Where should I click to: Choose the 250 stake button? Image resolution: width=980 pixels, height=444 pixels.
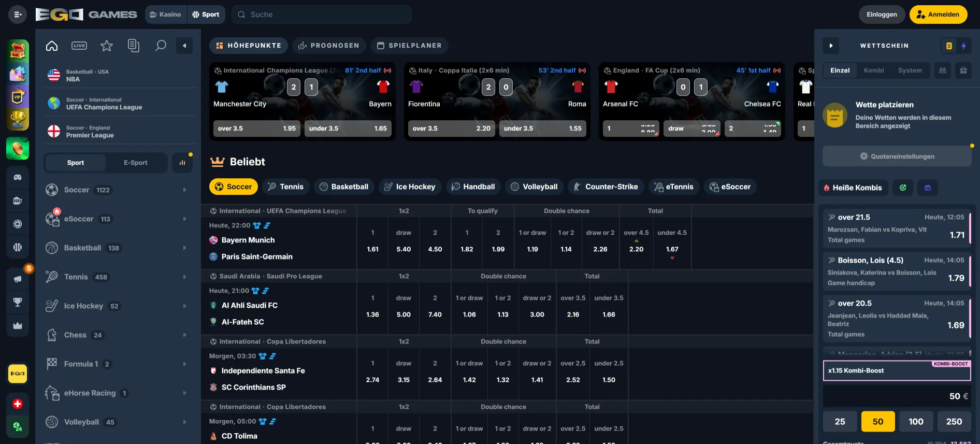(x=954, y=422)
